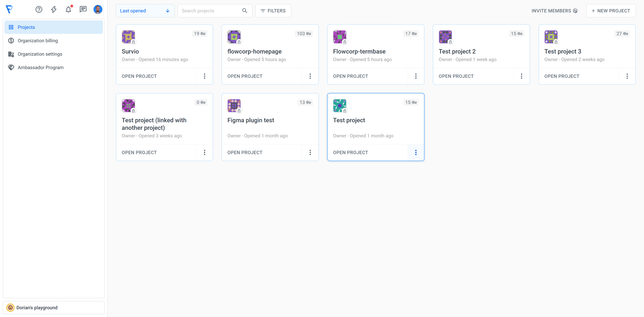This screenshot has height=317, width=644.
Task: Open Dorian's playground organization switcher
Action: [54, 307]
